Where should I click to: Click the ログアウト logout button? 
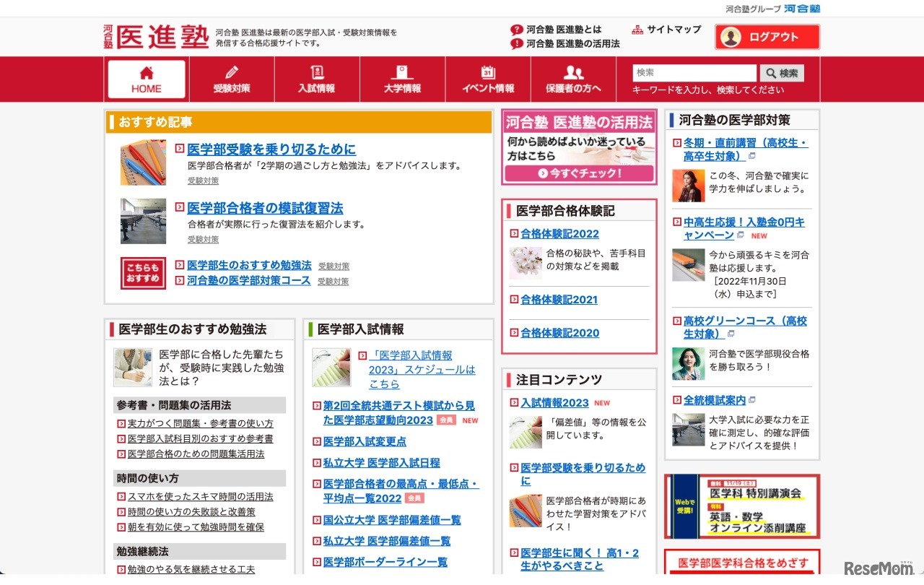(x=767, y=37)
